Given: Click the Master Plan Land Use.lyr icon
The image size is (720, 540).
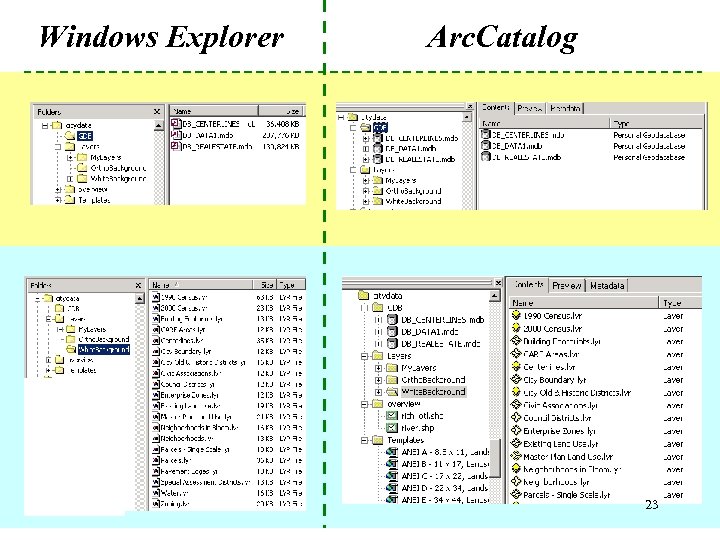Looking at the screenshot, I should point(516,456).
